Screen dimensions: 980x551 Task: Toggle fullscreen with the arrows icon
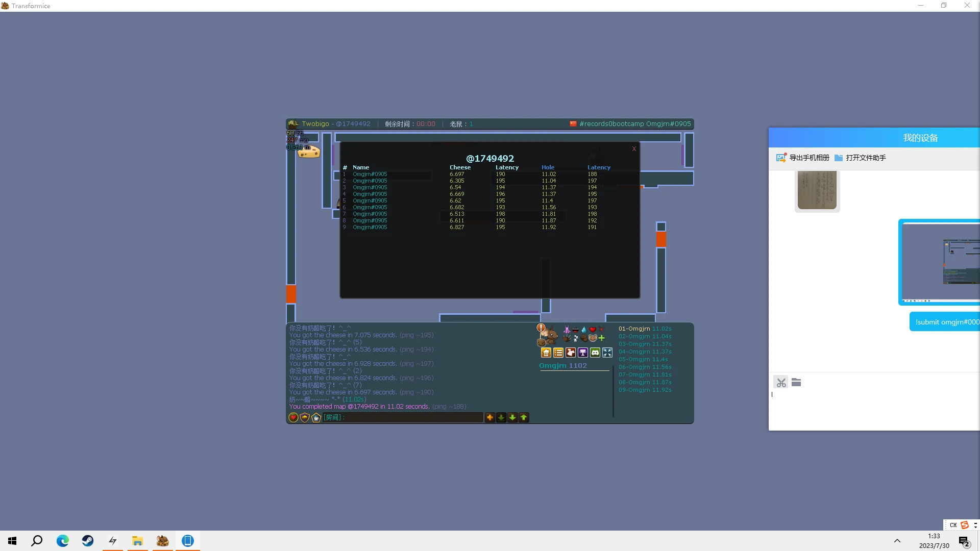607,353
